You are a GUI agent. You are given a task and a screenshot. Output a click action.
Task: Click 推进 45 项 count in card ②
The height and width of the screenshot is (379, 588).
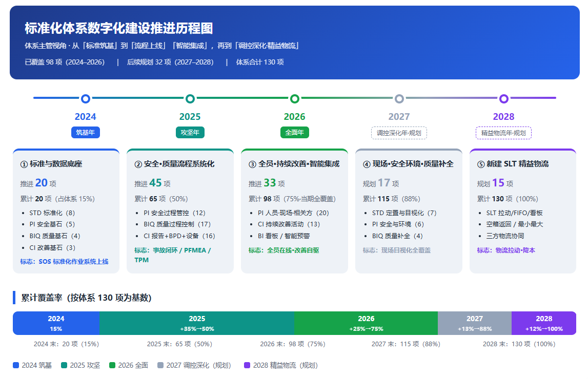click(x=153, y=183)
